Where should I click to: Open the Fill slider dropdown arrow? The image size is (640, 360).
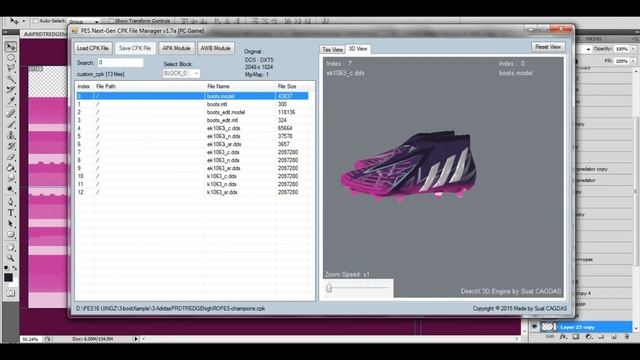633,61
